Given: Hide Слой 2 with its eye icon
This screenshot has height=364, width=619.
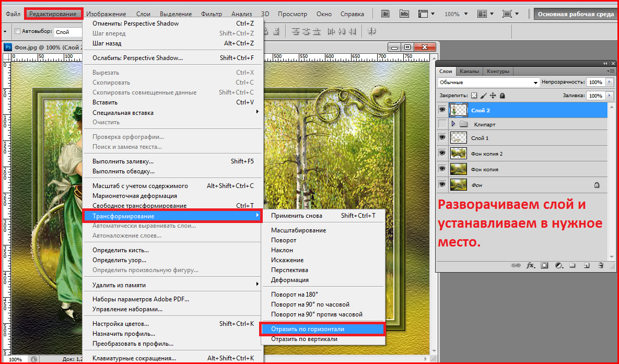Looking at the screenshot, I should [x=442, y=110].
